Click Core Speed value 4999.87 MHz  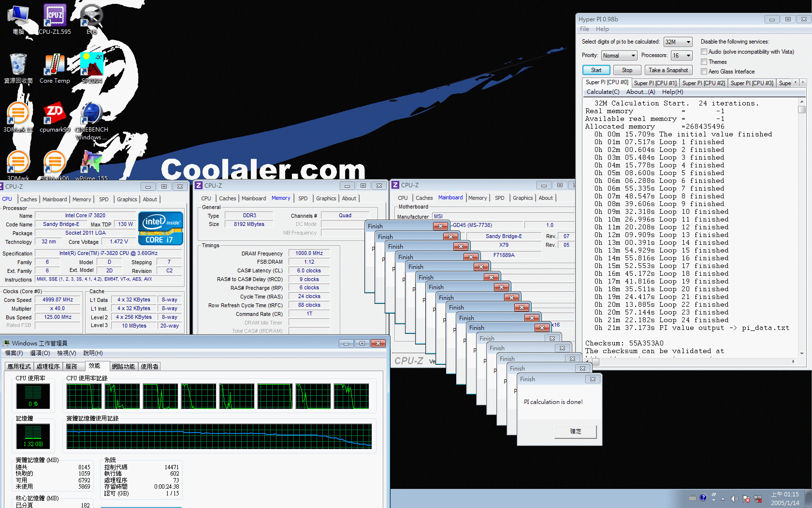[x=58, y=300]
